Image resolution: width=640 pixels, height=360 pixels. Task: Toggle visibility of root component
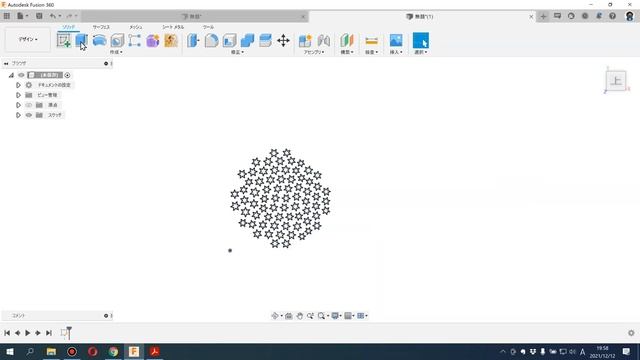click(21, 75)
